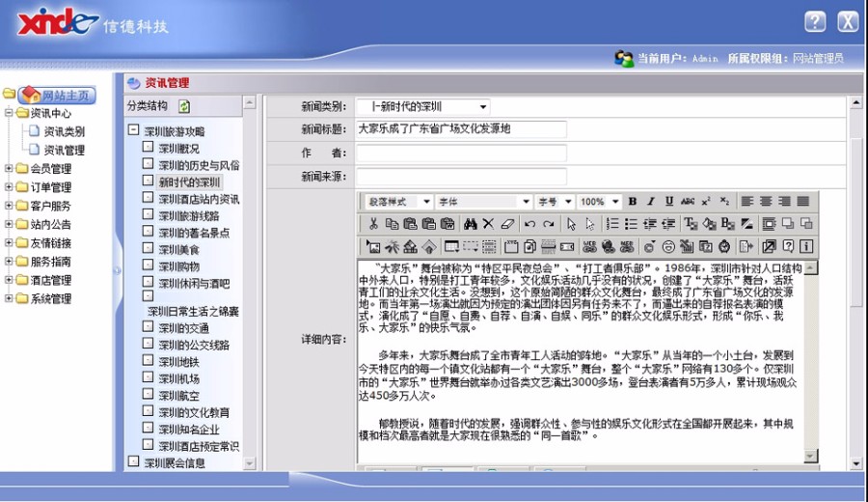The image size is (868, 502).
Task: Go to 网站主页 home button
Action: point(57,96)
